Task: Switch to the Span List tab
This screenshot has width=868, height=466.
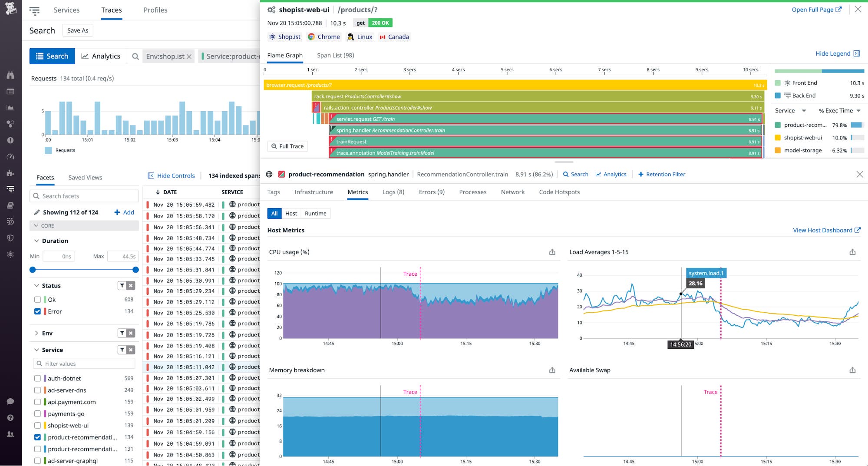Action: pos(335,55)
